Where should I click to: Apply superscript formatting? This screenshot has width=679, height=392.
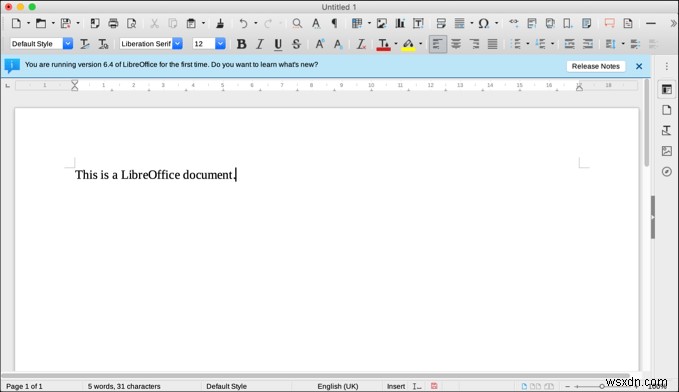(320, 44)
